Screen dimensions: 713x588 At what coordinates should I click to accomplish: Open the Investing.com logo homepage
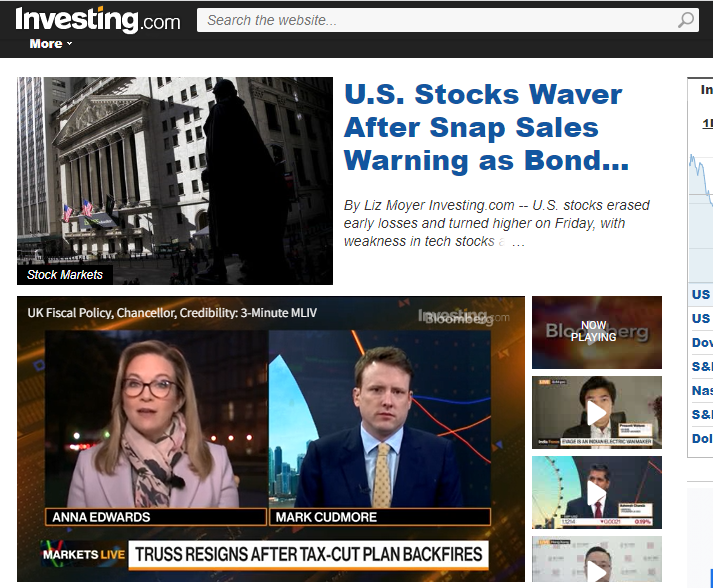tap(98, 20)
